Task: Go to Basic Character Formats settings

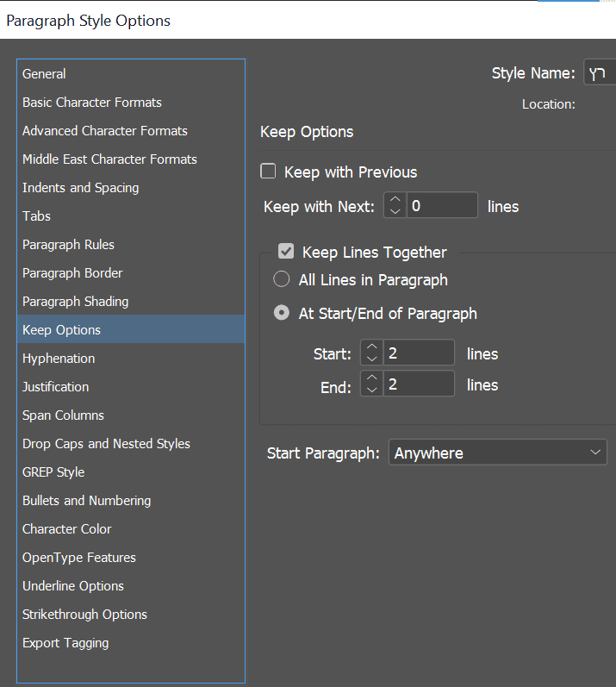Action: click(x=92, y=103)
